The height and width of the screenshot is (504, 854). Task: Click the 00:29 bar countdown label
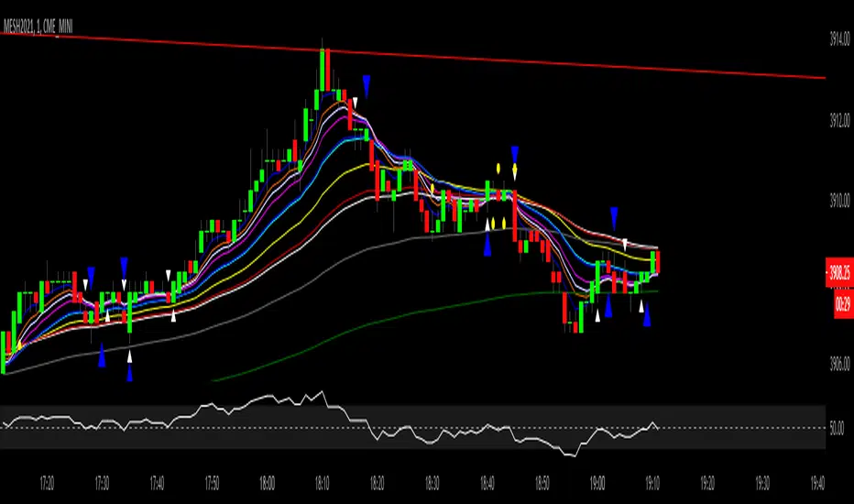pyautogui.click(x=843, y=303)
